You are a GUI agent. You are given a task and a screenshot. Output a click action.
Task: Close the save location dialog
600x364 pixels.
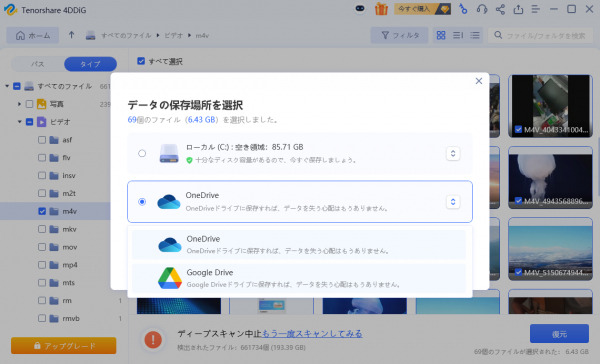(x=479, y=81)
